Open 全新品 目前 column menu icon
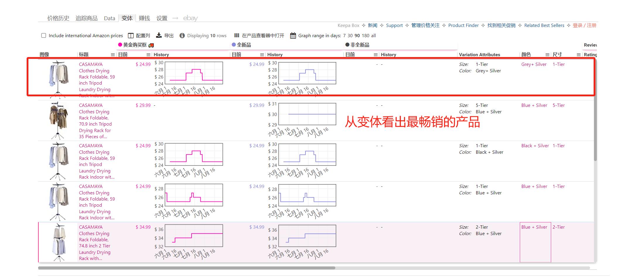 point(262,55)
